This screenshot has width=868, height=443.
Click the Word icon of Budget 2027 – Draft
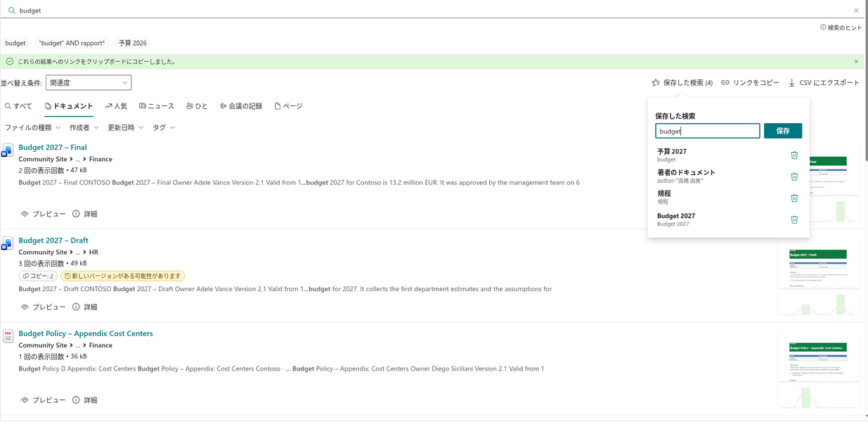tap(8, 244)
